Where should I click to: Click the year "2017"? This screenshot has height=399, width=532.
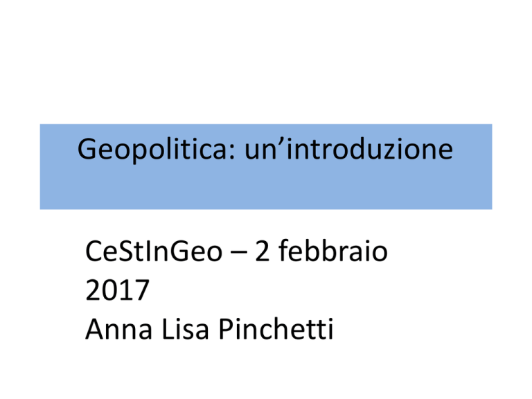[117, 290]
